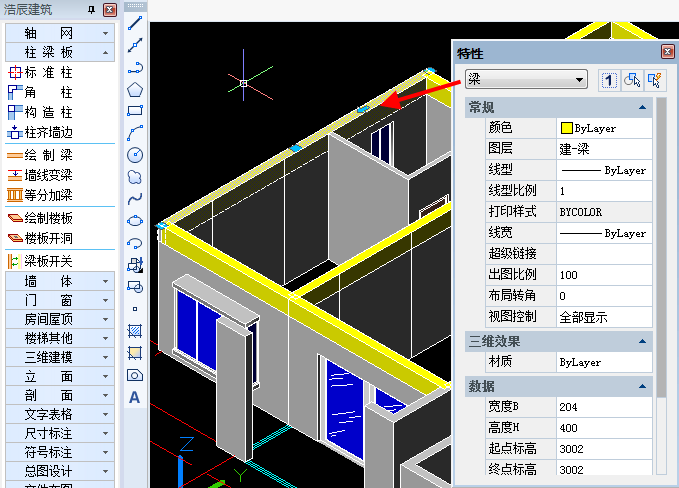Select the Construction line tool

click(x=135, y=45)
